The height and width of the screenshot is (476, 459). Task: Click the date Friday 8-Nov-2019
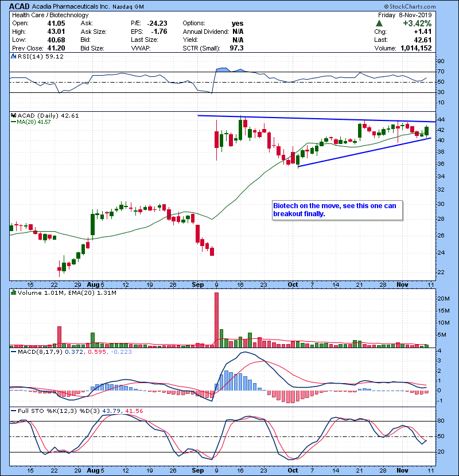405,15
